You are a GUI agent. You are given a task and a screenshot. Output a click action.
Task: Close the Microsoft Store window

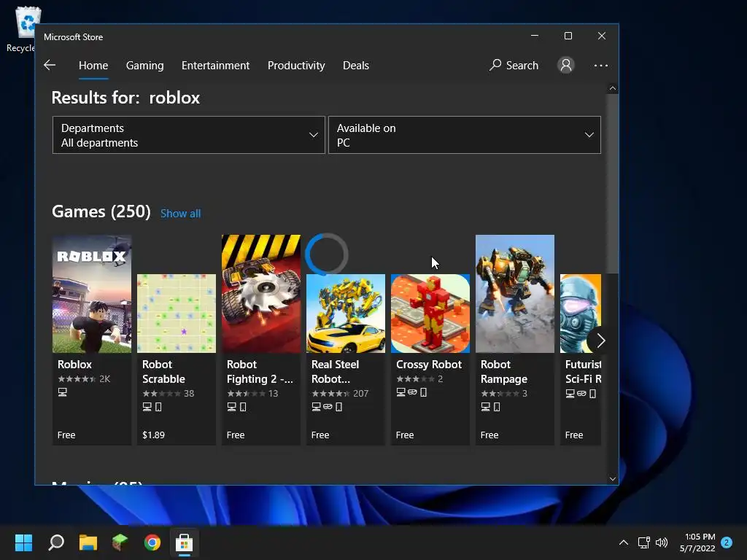(x=602, y=36)
